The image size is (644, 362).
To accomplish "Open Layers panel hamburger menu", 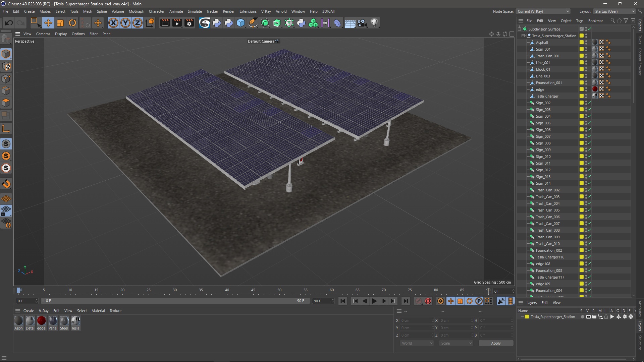I will point(521,303).
